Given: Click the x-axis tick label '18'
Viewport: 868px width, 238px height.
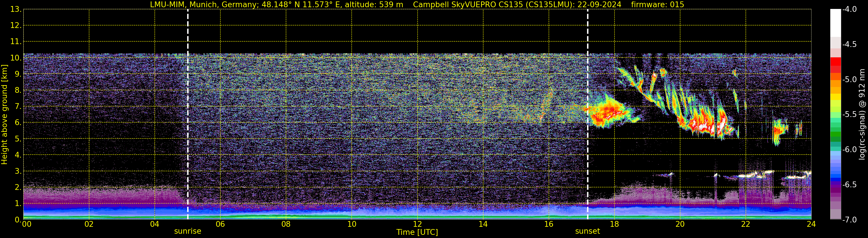Looking at the screenshot, I should tap(615, 224).
